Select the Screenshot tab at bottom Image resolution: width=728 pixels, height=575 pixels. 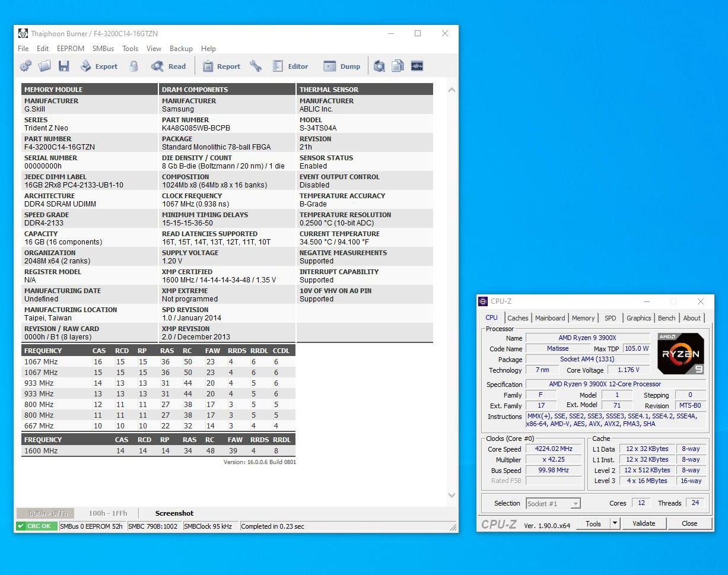[174, 513]
